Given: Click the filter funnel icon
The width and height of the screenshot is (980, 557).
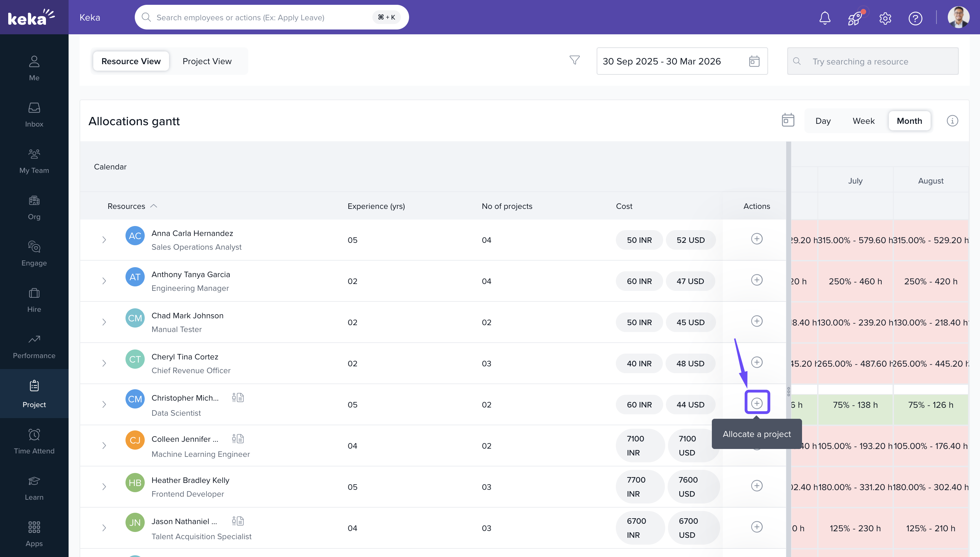Looking at the screenshot, I should 574,60.
